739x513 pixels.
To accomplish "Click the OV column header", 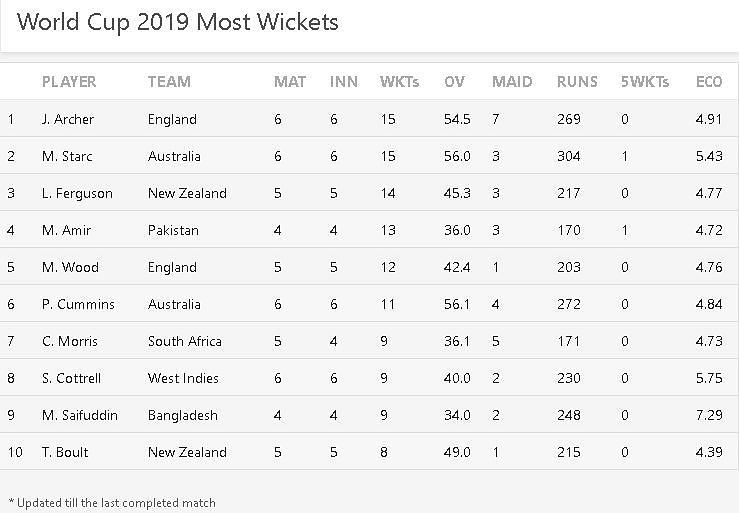I will [x=454, y=82].
